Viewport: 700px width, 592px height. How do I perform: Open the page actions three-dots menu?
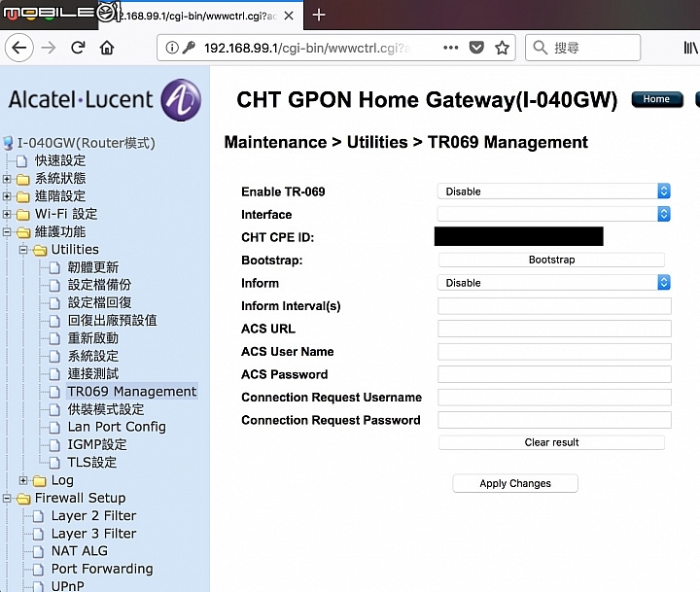coord(450,48)
